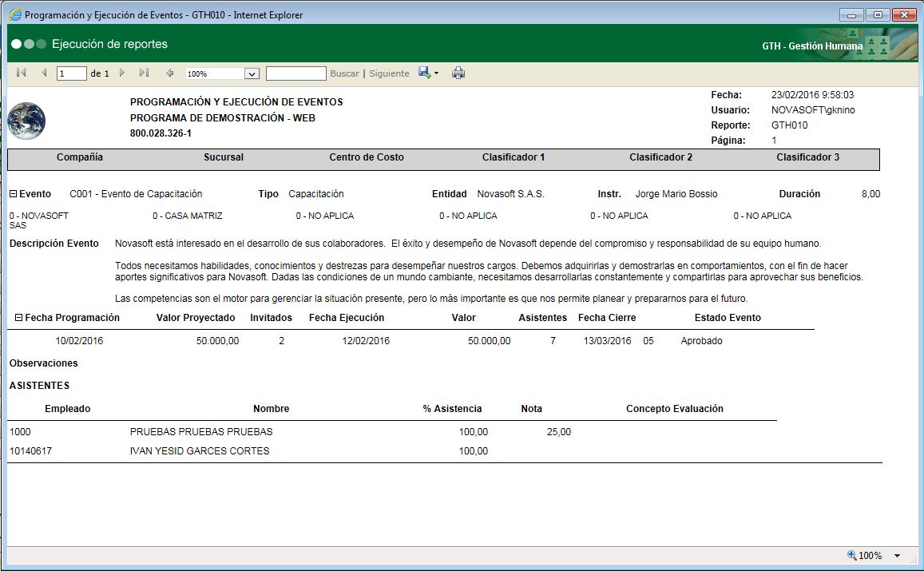Click the current page number field
This screenshot has height=571, width=924.
click(x=71, y=73)
